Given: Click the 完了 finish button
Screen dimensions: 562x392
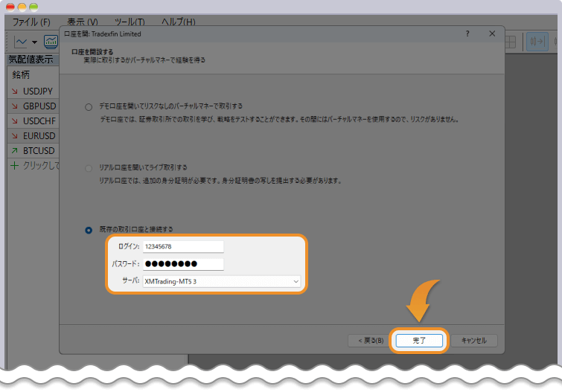Looking at the screenshot, I should click(419, 341).
